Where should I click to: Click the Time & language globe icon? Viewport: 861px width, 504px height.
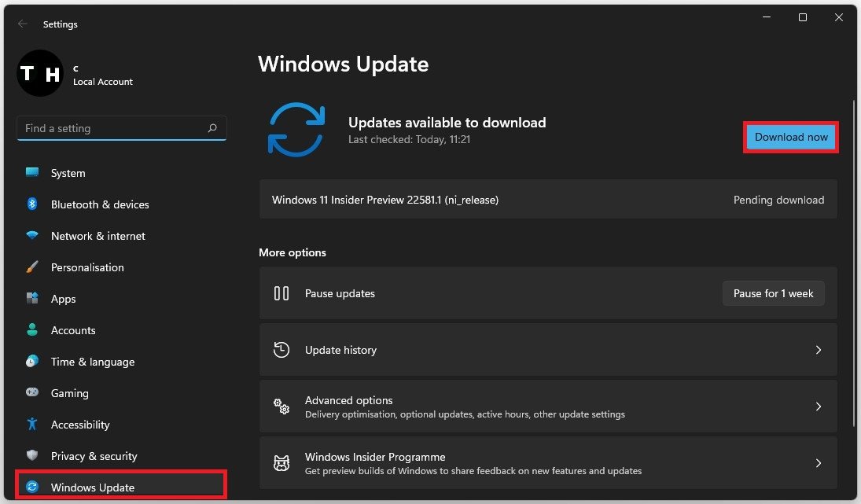click(x=32, y=361)
